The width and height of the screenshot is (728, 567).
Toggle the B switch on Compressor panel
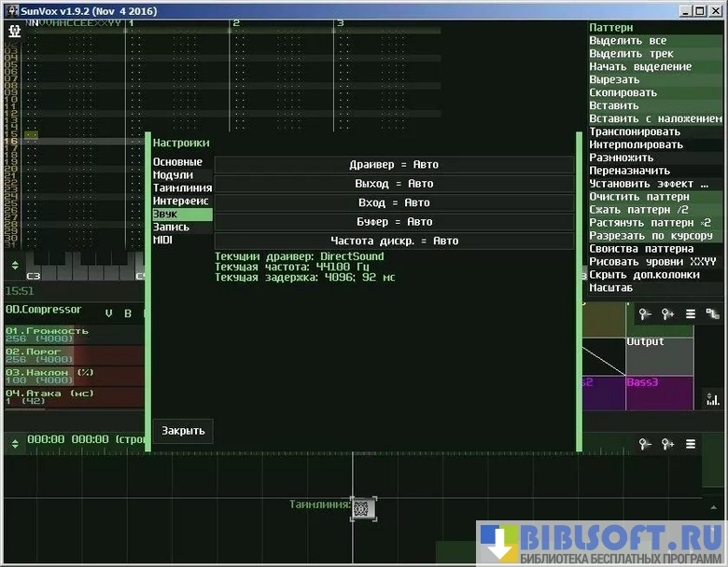[x=128, y=313]
